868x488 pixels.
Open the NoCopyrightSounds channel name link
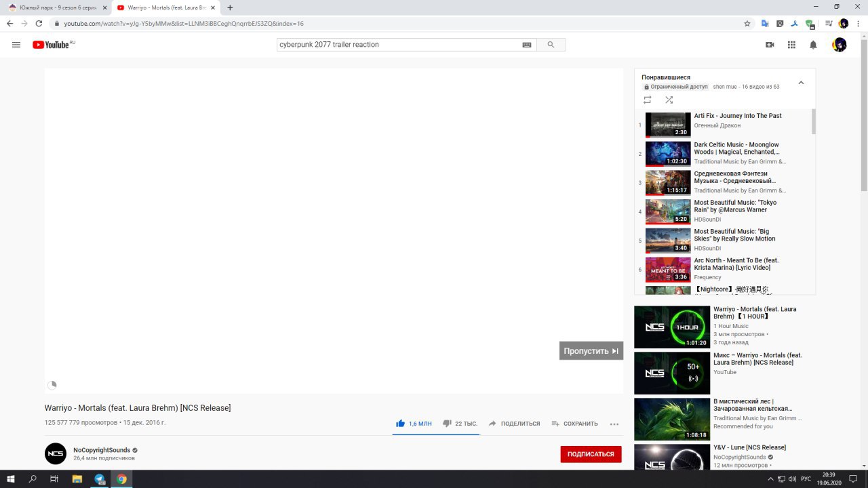(102, 450)
